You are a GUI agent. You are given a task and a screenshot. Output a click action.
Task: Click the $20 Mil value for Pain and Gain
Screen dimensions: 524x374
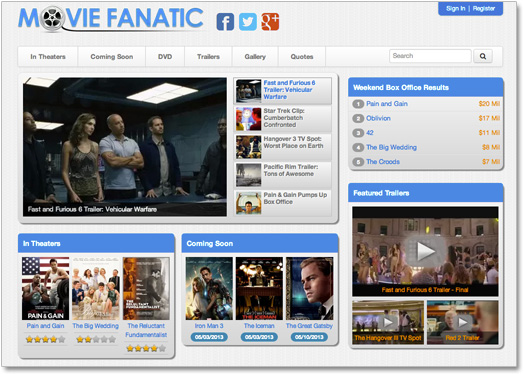489,104
